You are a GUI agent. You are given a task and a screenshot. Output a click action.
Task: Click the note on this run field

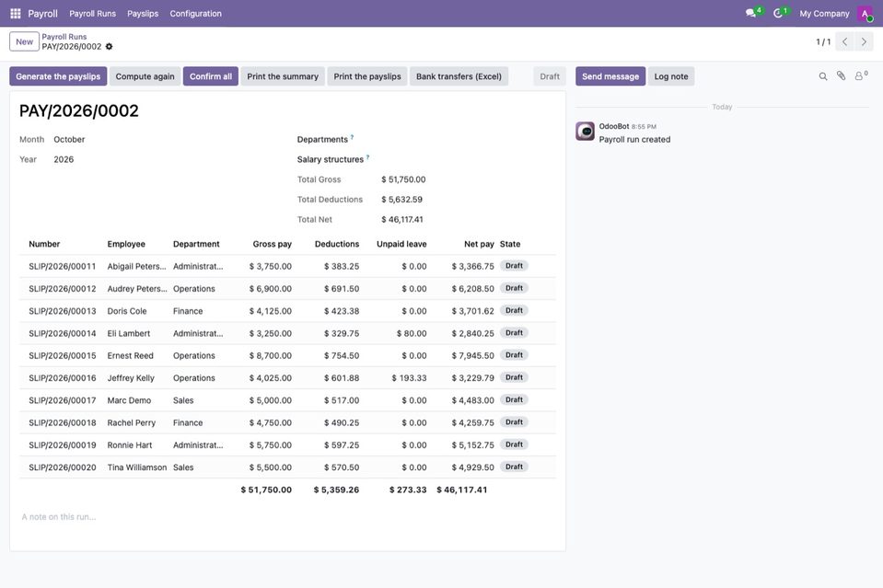[288, 517]
